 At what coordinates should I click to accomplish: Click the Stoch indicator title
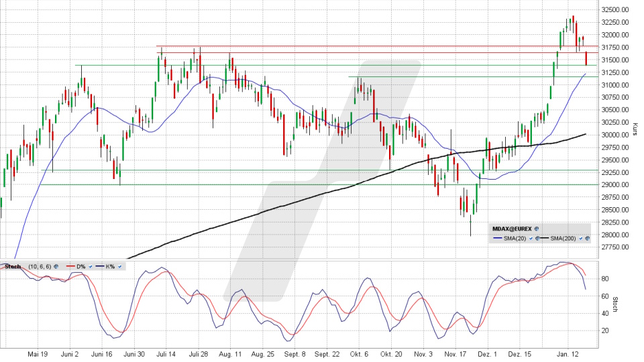coord(13,267)
